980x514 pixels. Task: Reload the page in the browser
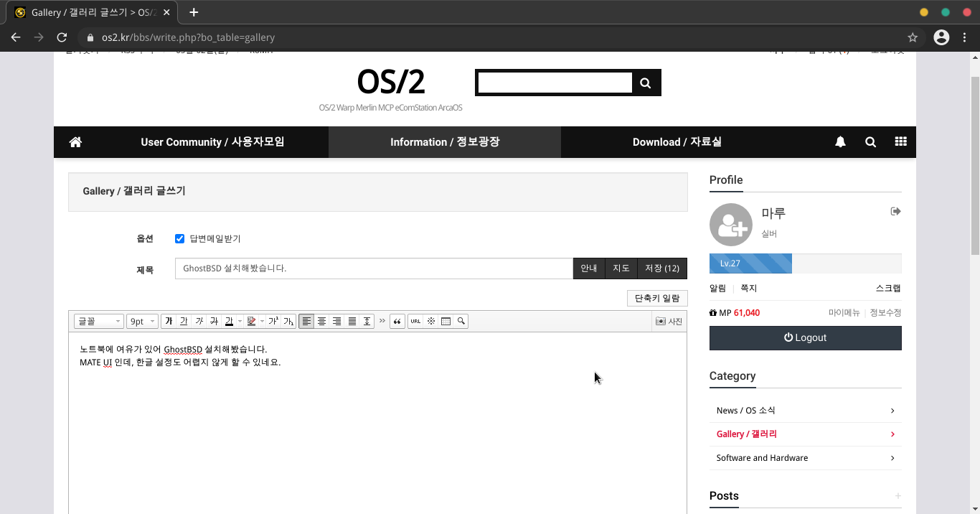click(62, 37)
